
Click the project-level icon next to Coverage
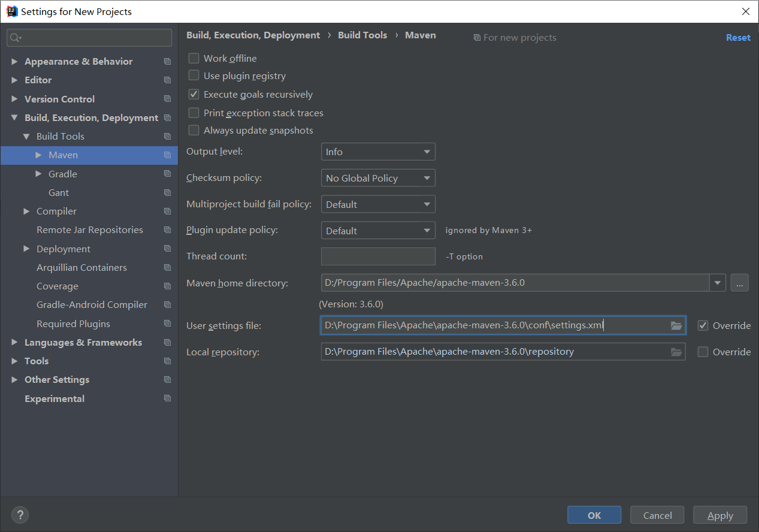pyautogui.click(x=167, y=286)
